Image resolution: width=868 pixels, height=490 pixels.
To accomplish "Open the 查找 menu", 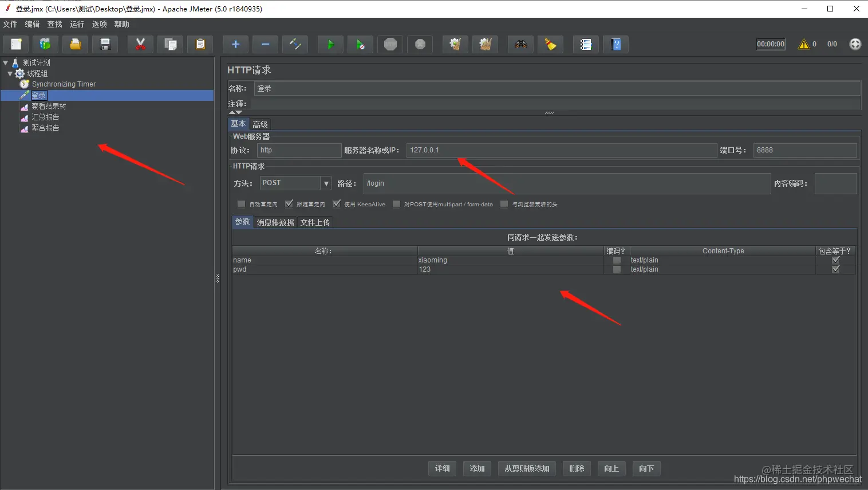I will (x=55, y=24).
